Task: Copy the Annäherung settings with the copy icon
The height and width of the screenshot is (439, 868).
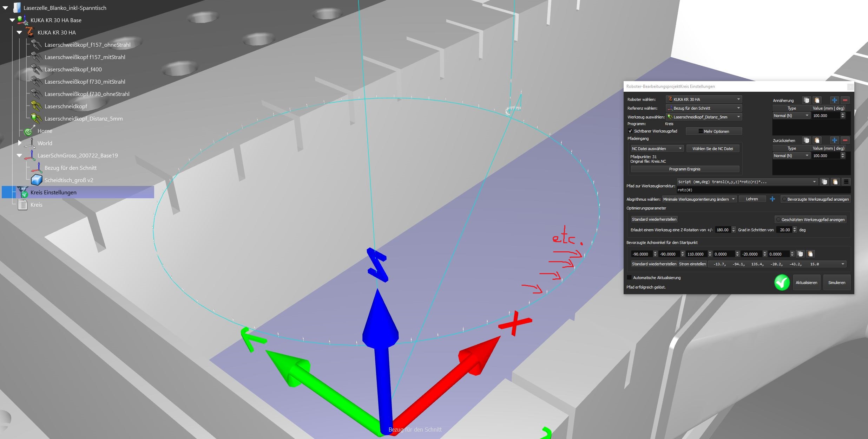Action: 807,100
